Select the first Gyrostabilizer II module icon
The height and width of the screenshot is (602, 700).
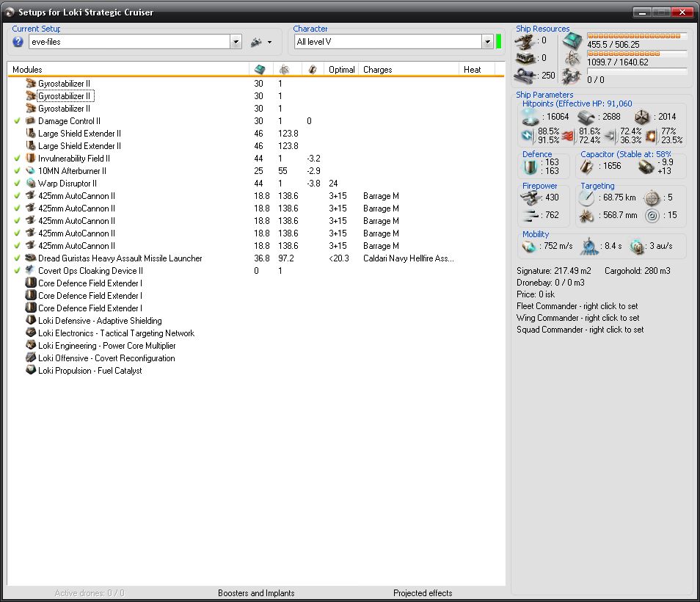[x=31, y=83]
